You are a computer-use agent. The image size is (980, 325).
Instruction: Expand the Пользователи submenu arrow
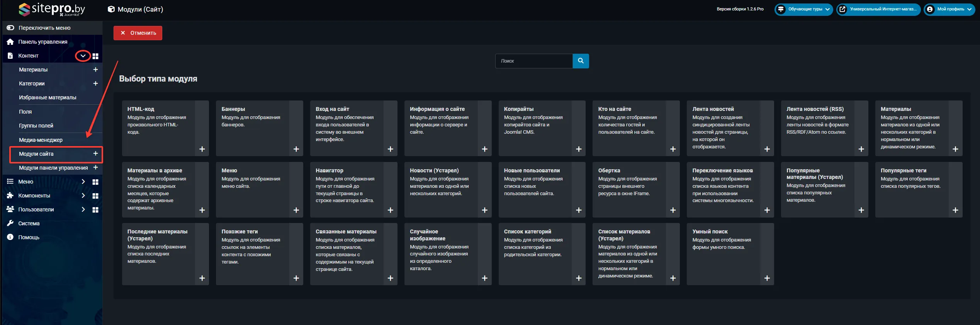coord(83,209)
